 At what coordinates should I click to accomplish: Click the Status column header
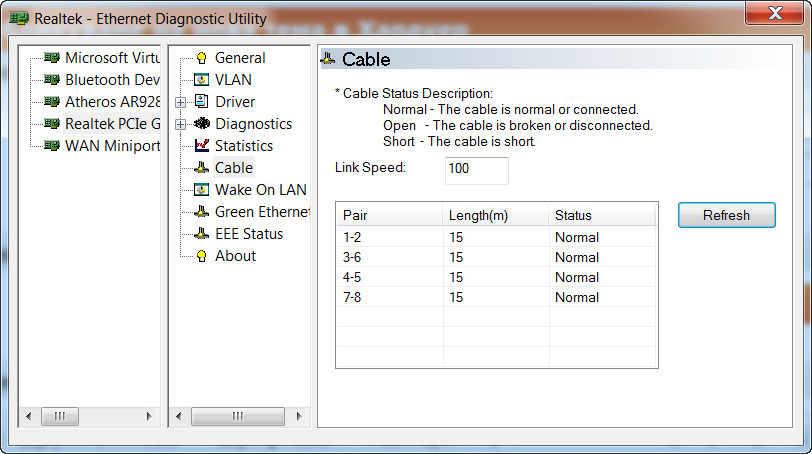[x=602, y=215]
